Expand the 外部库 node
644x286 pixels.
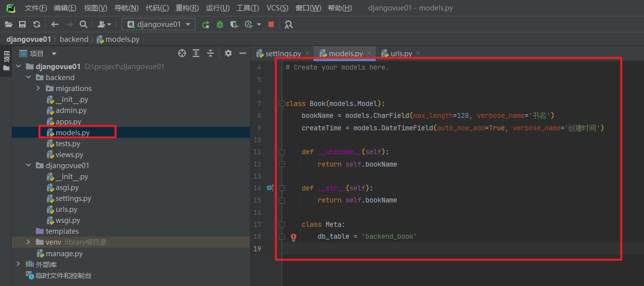coord(18,264)
